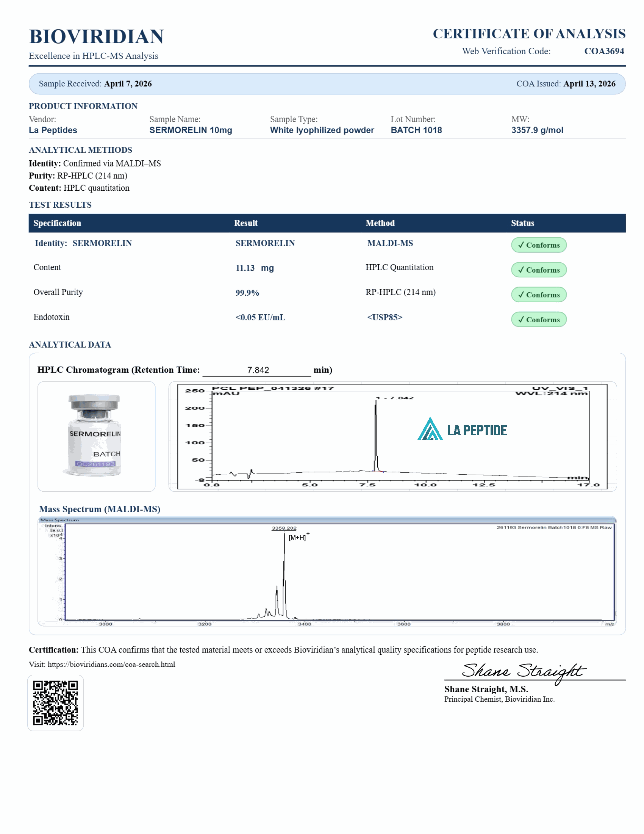Click the chromatogram peak label 1 - 7.842

click(x=394, y=398)
